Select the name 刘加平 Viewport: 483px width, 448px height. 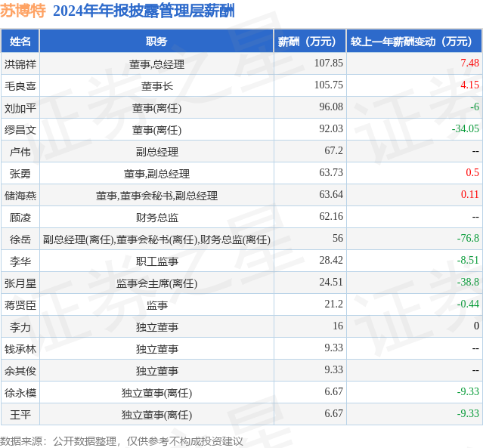pyautogui.click(x=20, y=108)
